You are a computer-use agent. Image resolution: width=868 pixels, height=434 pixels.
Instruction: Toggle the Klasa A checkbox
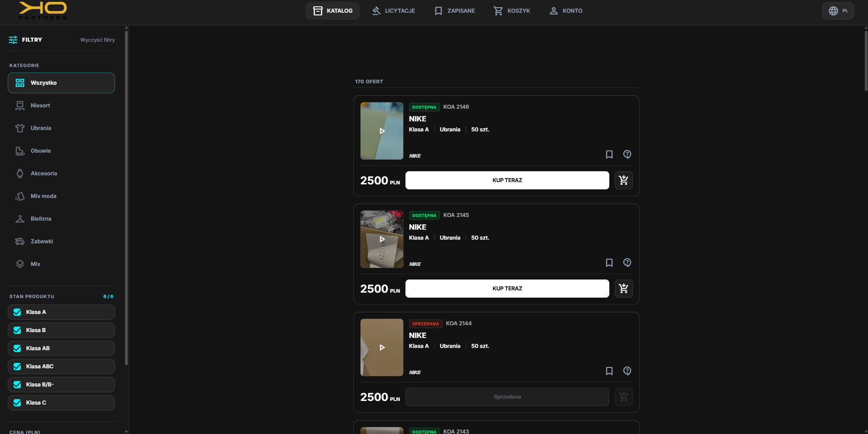pyautogui.click(x=17, y=312)
